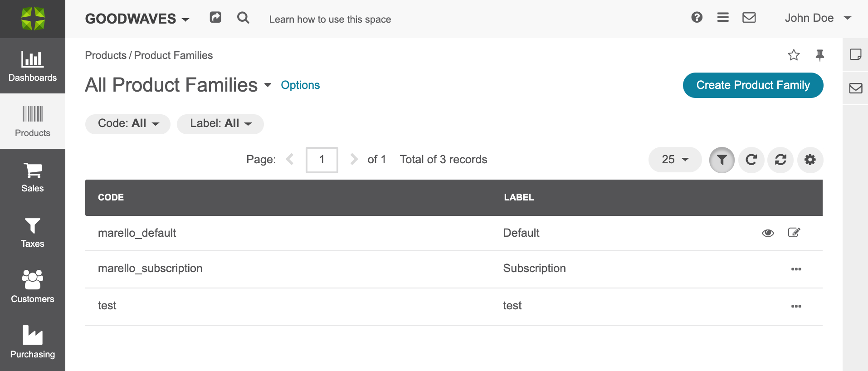Open the Label filter dropdown
The height and width of the screenshot is (371, 868).
coord(220,124)
